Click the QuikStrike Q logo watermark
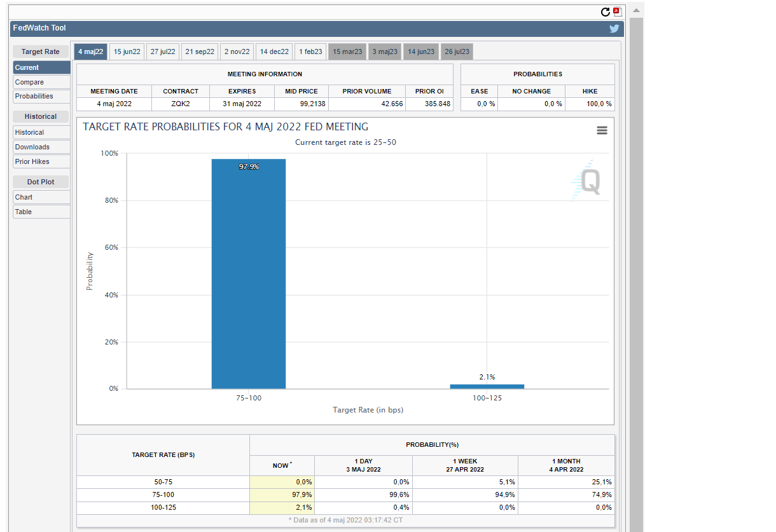The height and width of the screenshot is (532, 776). tap(585, 181)
